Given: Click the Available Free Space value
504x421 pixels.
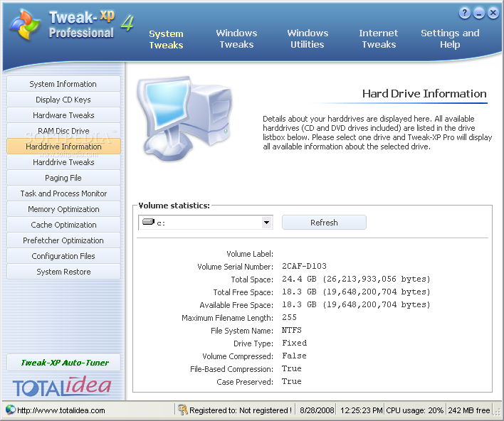Looking at the screenshot, I should click(356, 305).
